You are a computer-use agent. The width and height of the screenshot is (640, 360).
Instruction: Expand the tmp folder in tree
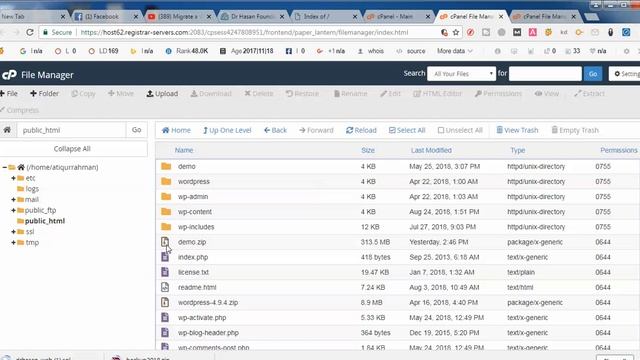tap(13, 242)
